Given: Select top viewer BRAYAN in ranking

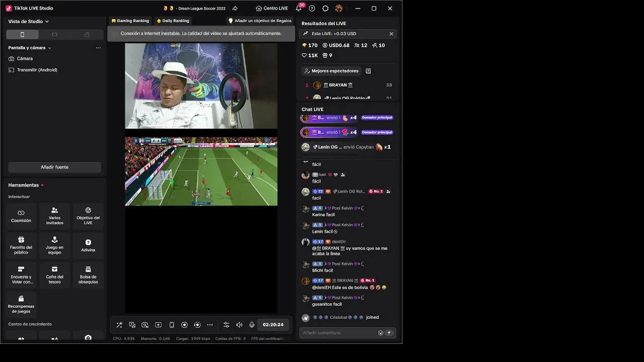Looking at the screenshot, I should tap(348, 85).
